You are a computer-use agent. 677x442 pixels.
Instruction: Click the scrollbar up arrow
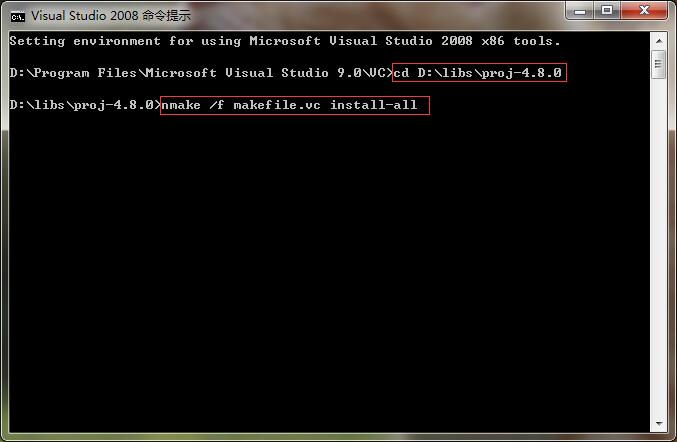coord(658,41)
